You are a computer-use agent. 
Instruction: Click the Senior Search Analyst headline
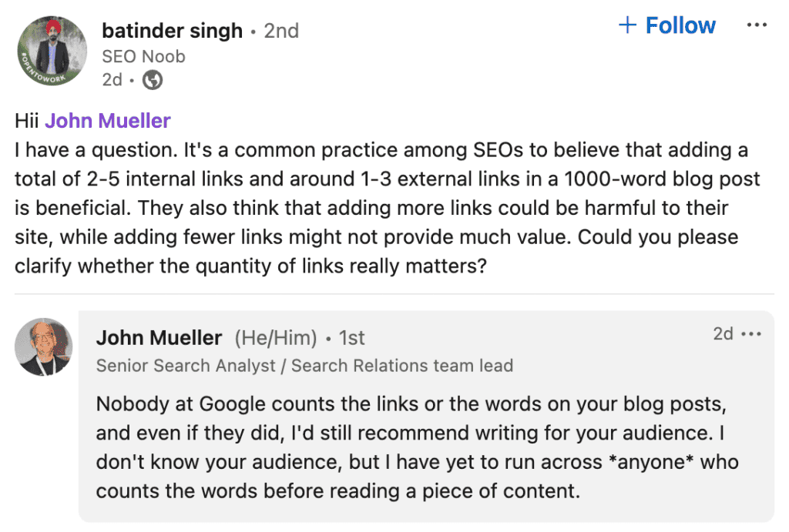point(304,365)
